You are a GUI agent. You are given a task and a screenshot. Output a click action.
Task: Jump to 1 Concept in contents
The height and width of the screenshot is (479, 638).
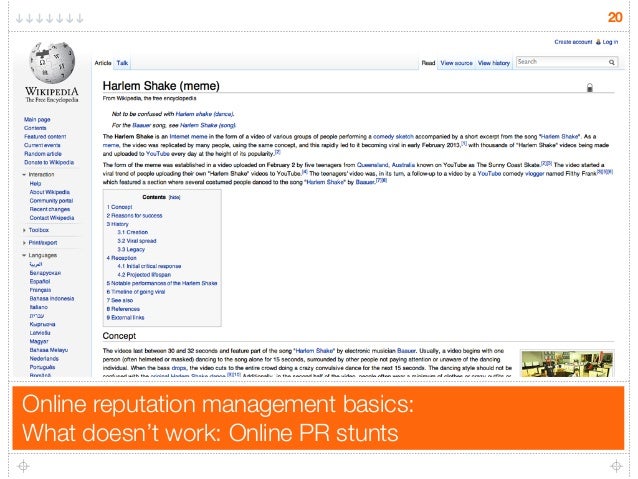pyautogui.click(x=120, y=207)
